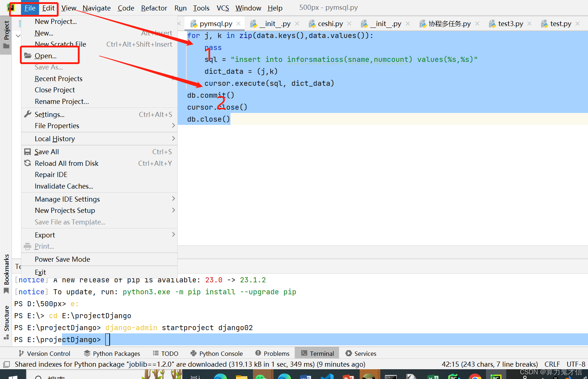This screenshot has width=588, height=379.
Task: Open the Python Packages panel
Action: pos(116,353)
